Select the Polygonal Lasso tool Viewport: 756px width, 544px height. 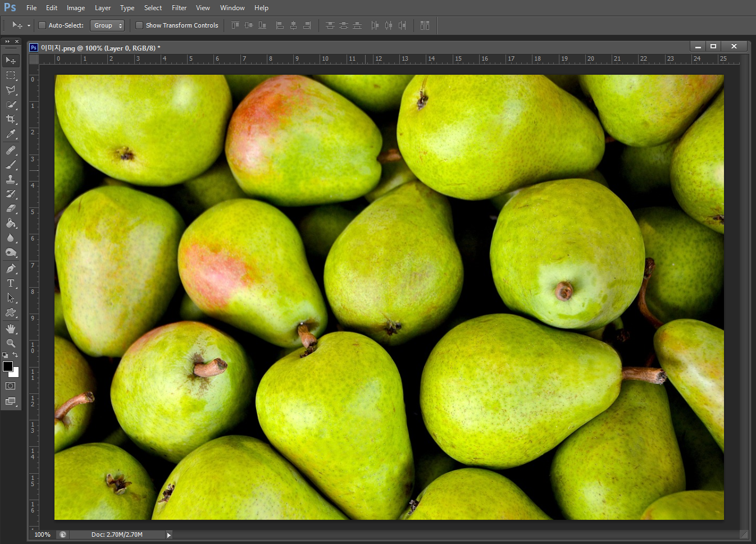point(11,90)
